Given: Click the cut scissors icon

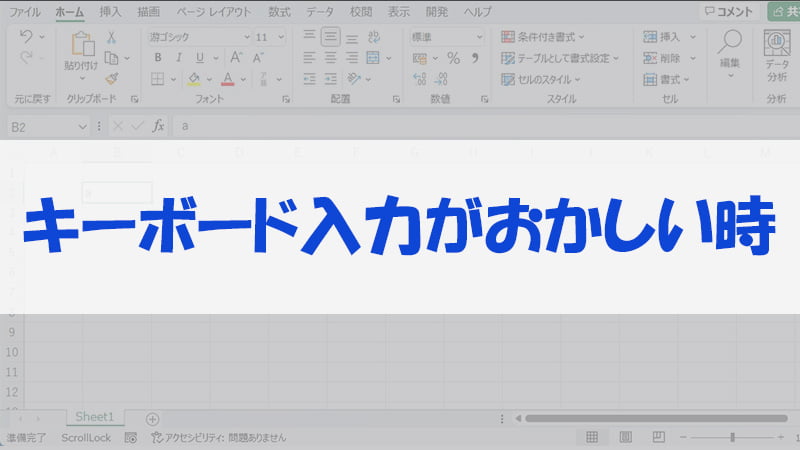Looking at the screenshot, I should [x=111, y=37].
